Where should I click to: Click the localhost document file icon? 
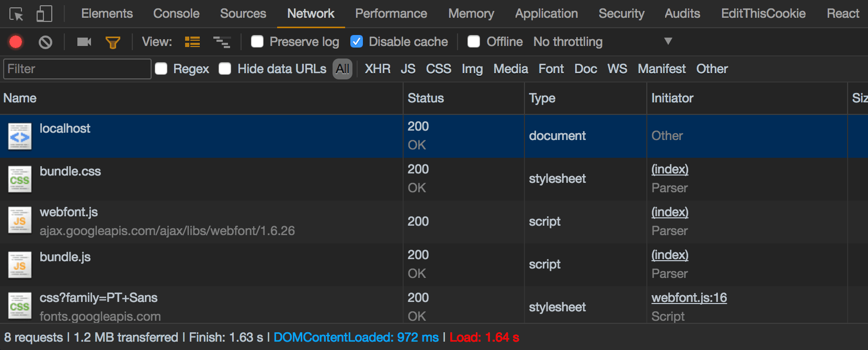[x=20, y=137]
